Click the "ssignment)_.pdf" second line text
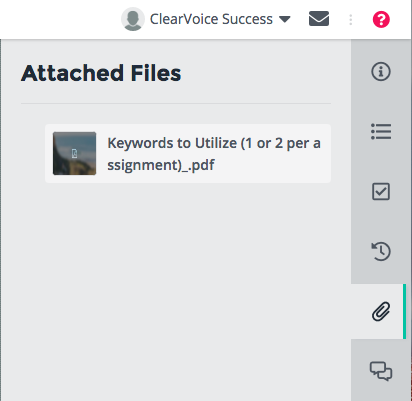Image resolution: width=412 pixels, height=401 pixels. click(161, 165)
